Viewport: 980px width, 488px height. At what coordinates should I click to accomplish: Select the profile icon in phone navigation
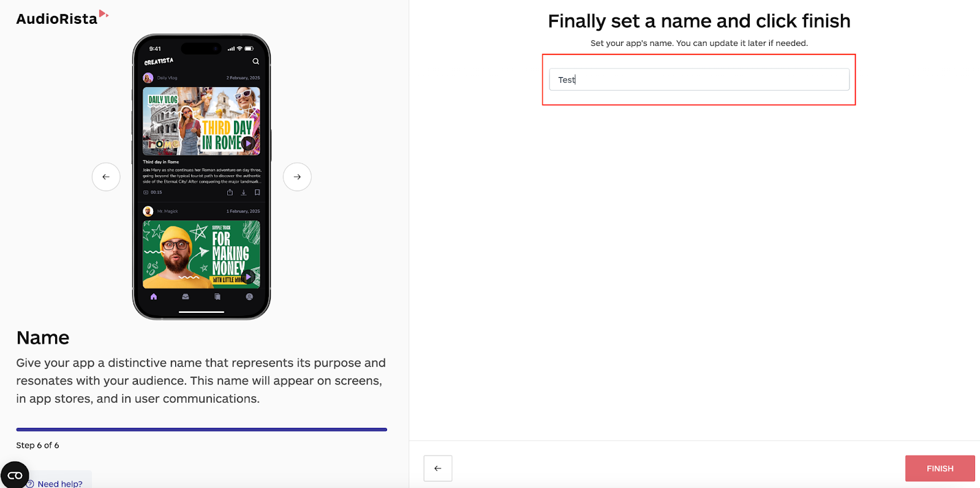(249, 296)
